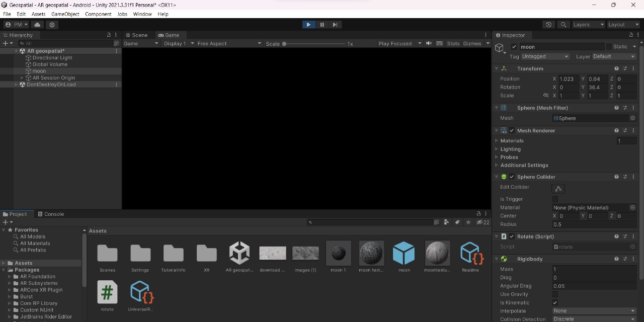Open the Display 1 dropdown
The image size is (644, 322).
pos(179,43)
